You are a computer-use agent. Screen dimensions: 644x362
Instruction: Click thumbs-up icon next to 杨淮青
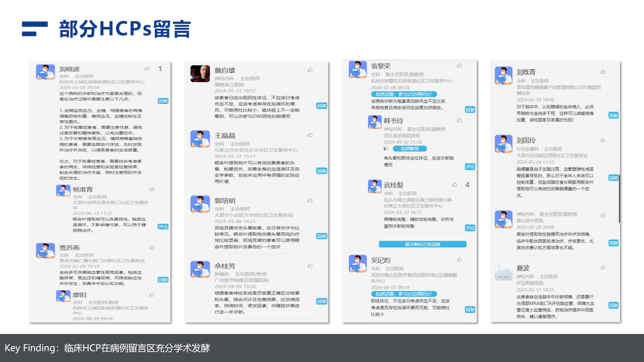pyautogui.click(x=152, y=189)
